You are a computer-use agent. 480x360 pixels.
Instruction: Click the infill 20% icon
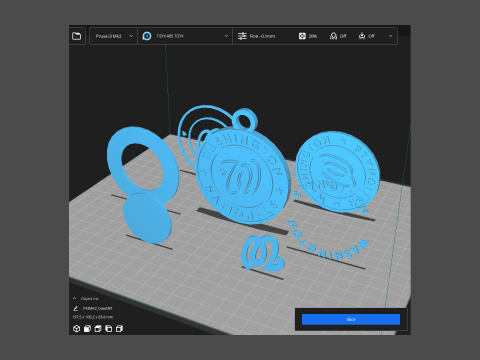302,36
